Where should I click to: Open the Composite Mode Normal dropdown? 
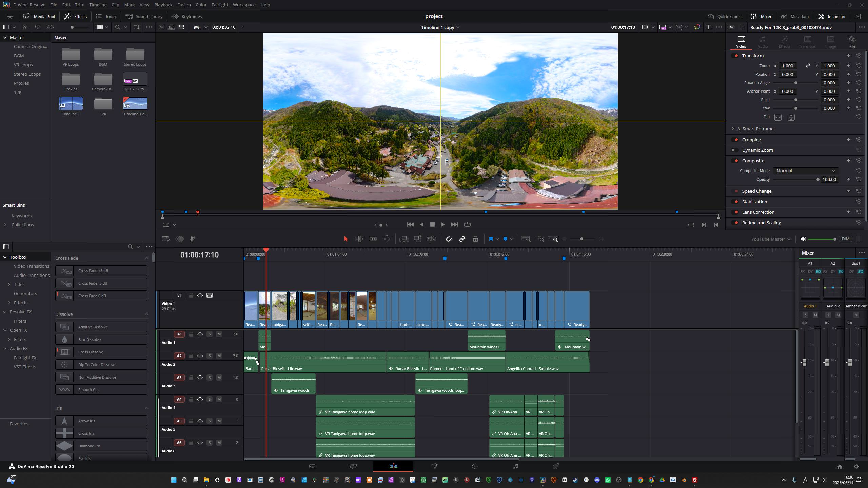[805, 171]
